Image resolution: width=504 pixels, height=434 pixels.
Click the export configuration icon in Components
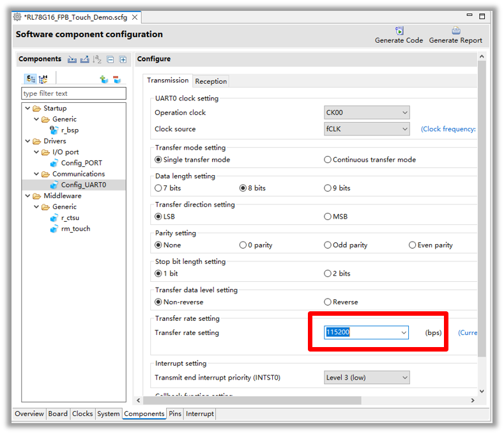pos(84,59)
